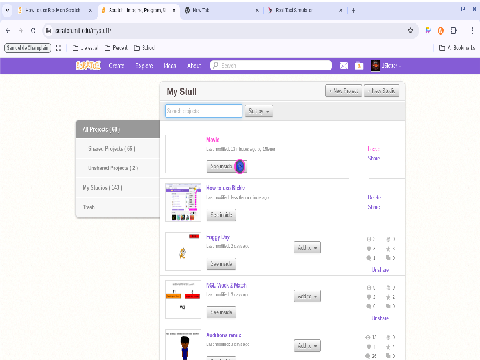Open the first colorful extension icon
Viewport: 480px width, 360px height.
click(x=428, y=31)
